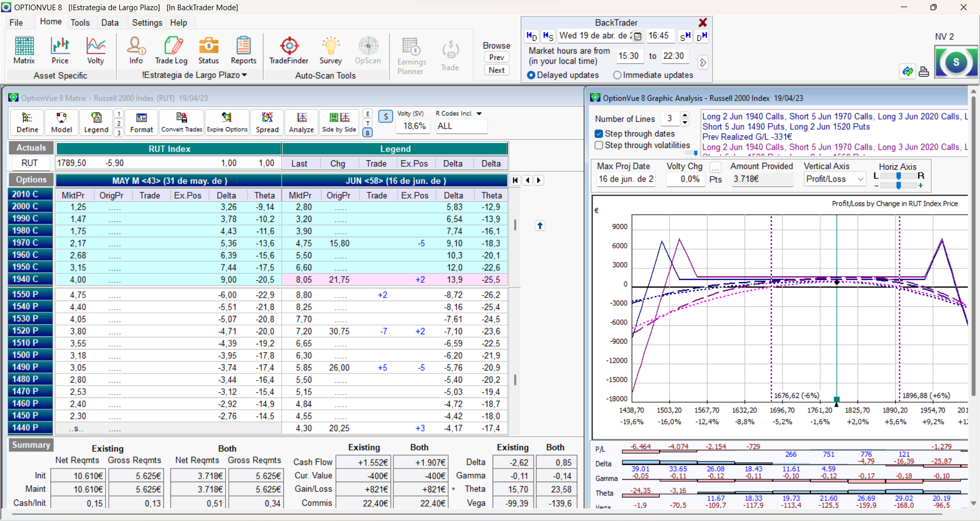Open the Survey tool

330,51
